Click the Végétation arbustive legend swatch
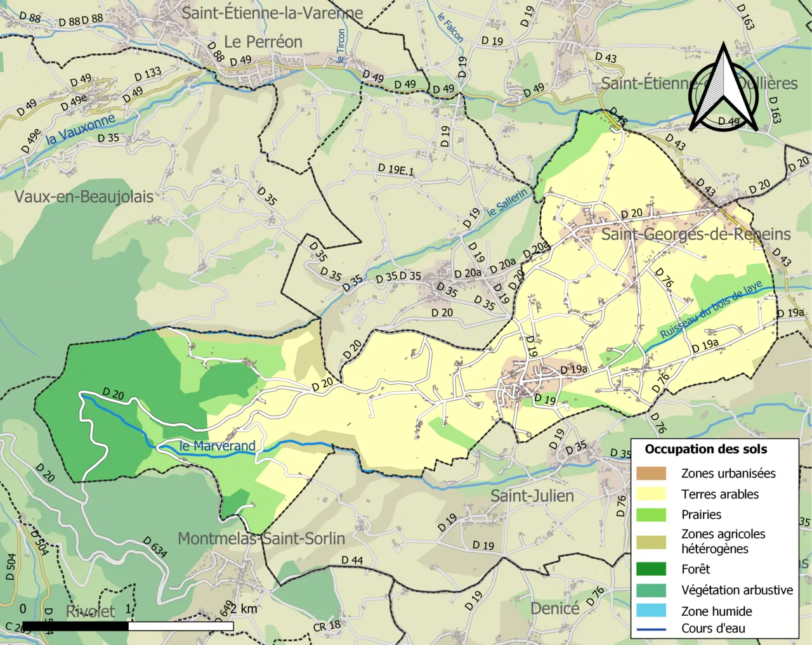812x645 pixels. [652, 590]
